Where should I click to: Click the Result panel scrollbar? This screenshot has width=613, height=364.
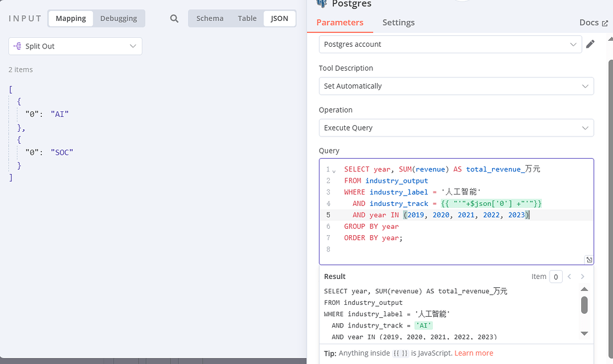tap(584, 305)
